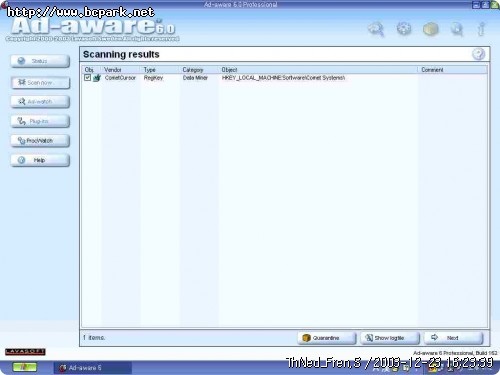Click the Help question-mark sidebar icon
500x375 pixels.
(21, 160)
